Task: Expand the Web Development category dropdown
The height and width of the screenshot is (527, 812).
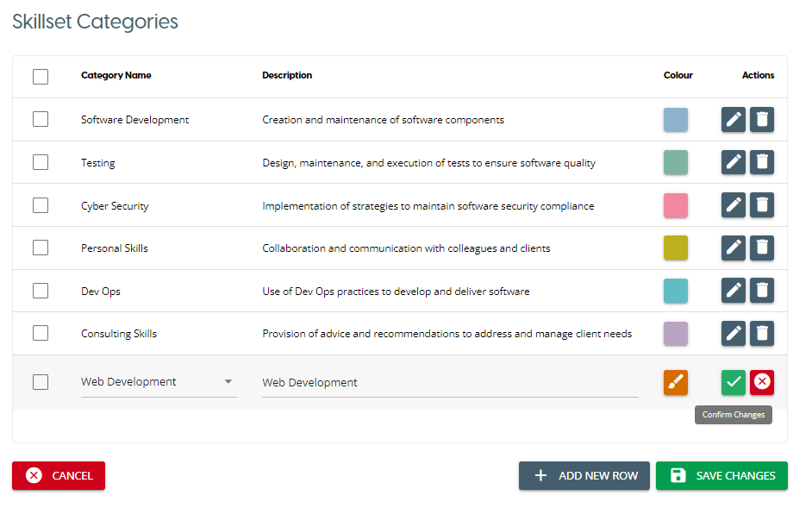Action: click(228, 382)
